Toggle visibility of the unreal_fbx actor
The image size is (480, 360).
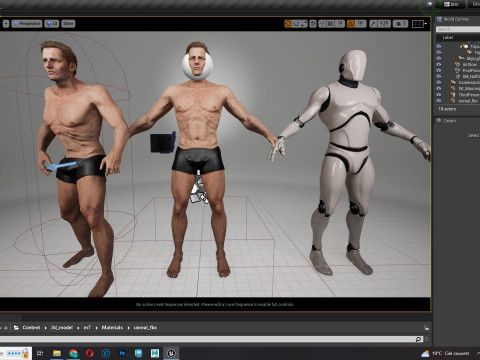[x=439, y=100]
